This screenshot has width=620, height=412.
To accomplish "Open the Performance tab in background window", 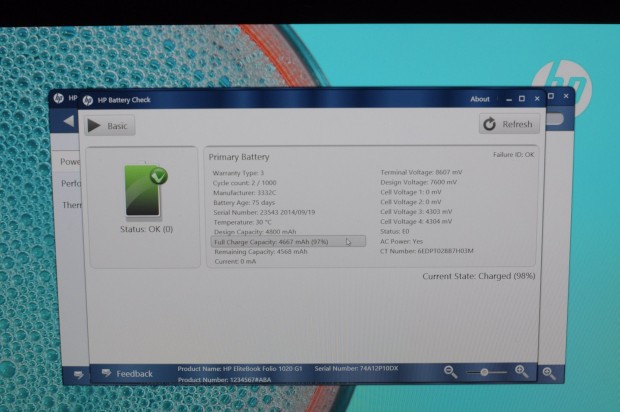I will [70, 183].
